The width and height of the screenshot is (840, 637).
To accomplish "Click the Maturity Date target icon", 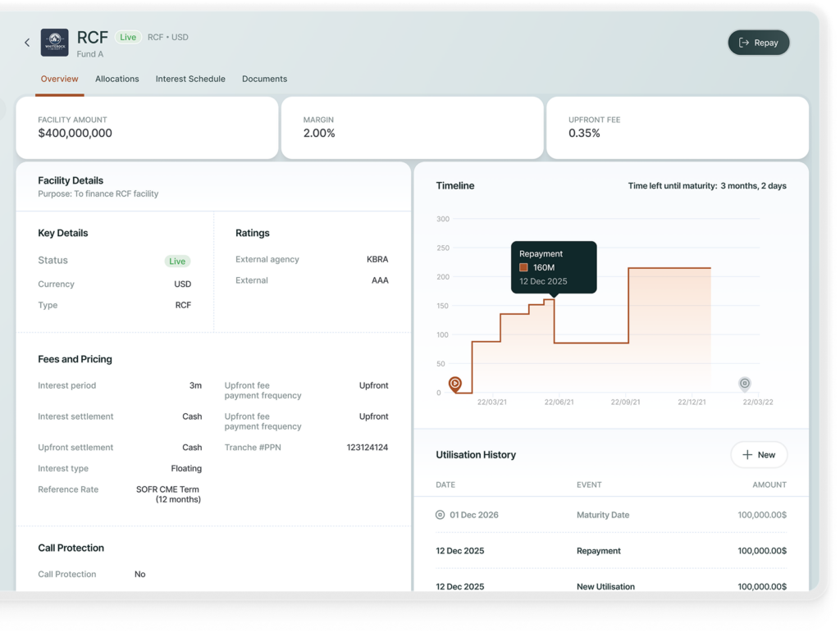I will click(x=441, y=515).
